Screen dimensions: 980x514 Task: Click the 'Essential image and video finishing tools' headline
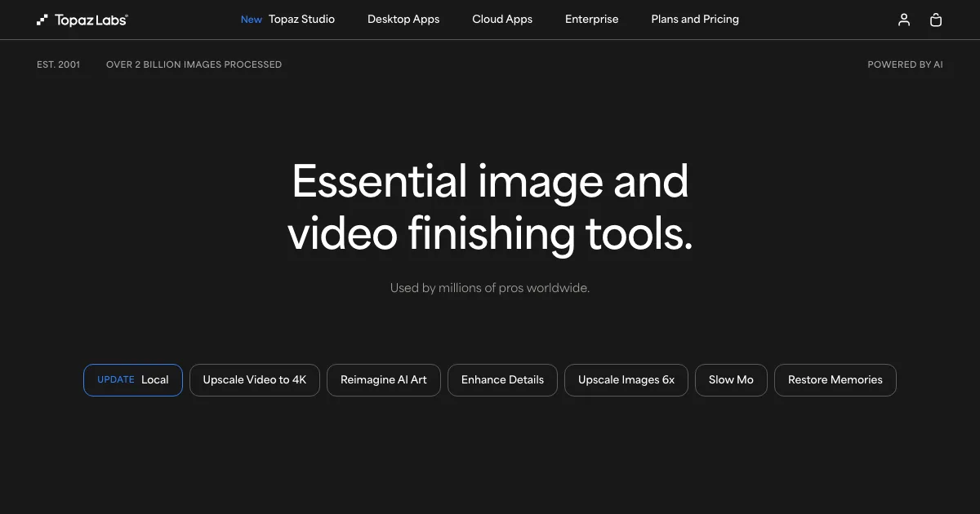[490, 207]
